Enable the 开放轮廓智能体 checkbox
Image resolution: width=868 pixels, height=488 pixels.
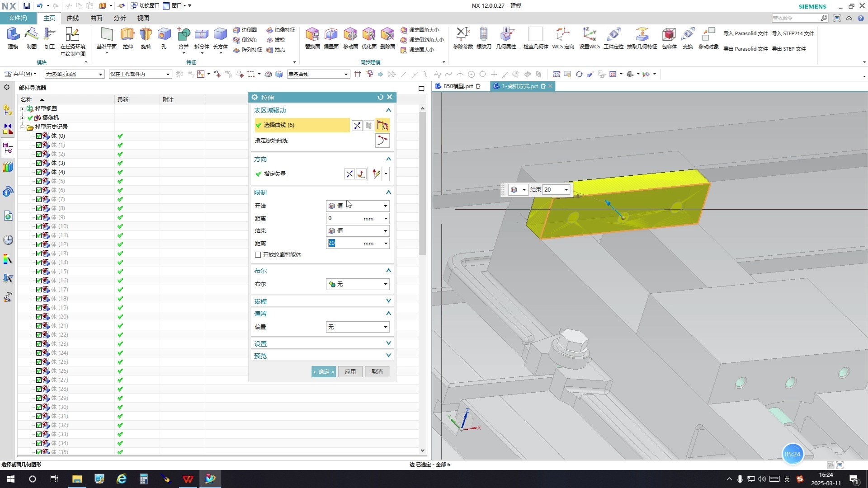258,255
